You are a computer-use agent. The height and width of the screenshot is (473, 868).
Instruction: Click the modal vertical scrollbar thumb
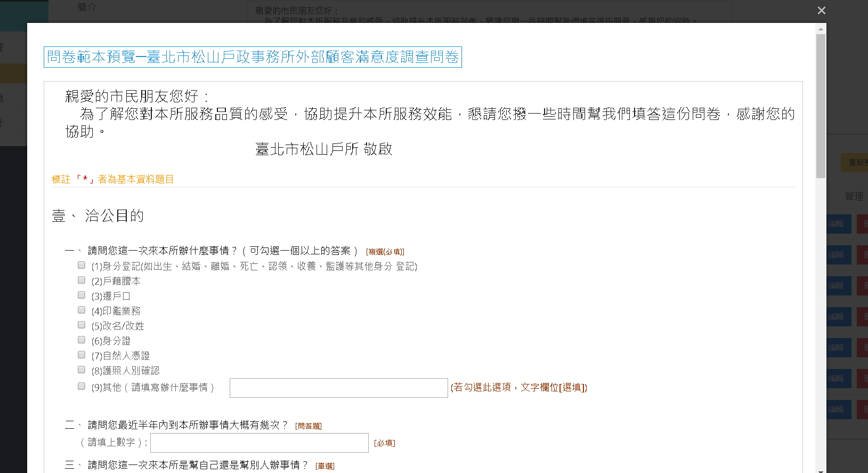(821, 106)
